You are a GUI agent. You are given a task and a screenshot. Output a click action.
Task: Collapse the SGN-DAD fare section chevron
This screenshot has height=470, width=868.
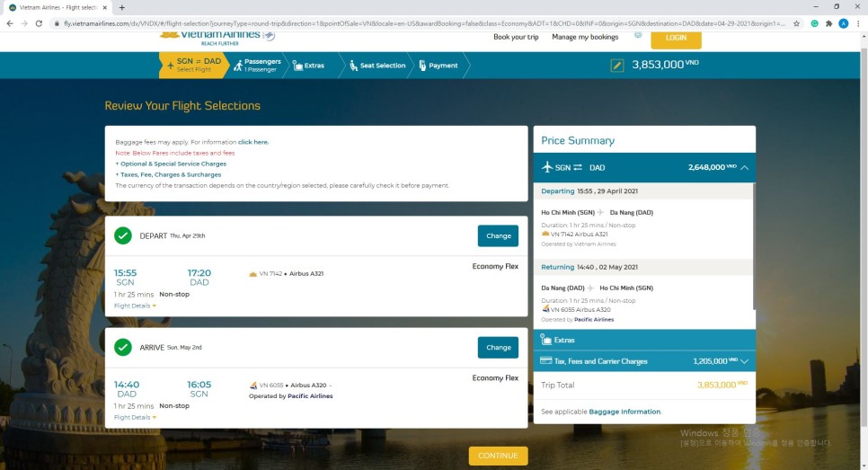(745, 167)
